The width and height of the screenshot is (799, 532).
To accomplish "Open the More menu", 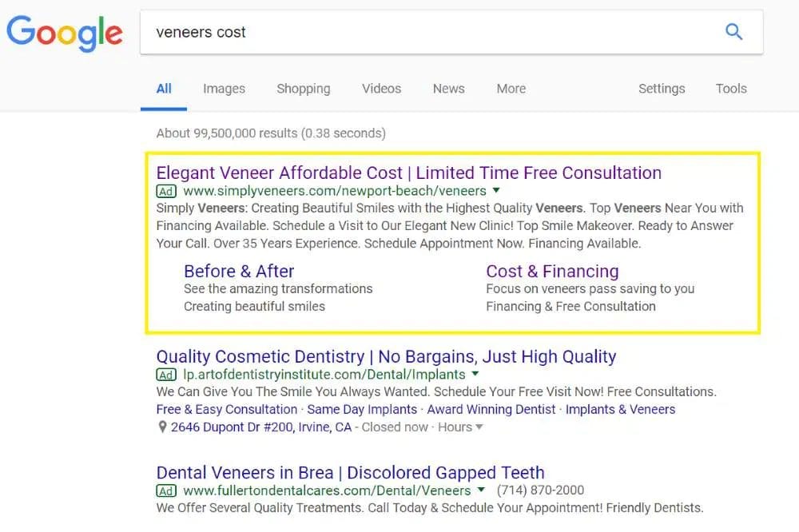I will coord(511,89).
